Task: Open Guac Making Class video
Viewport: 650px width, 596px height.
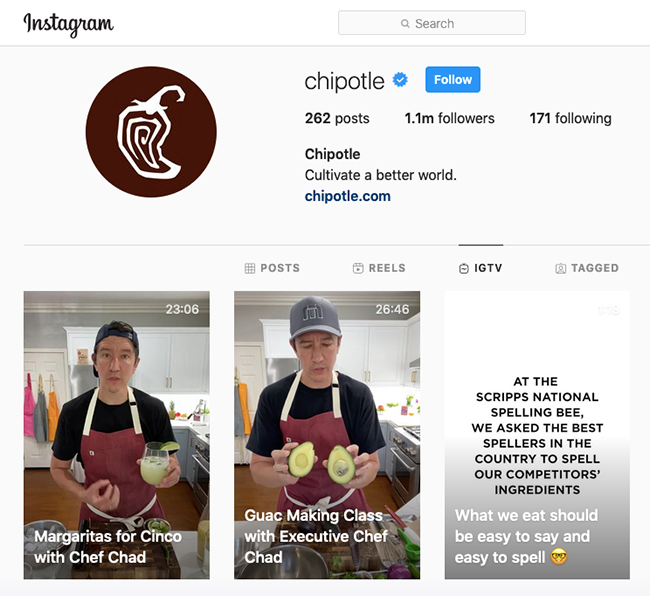Action: 327,435
